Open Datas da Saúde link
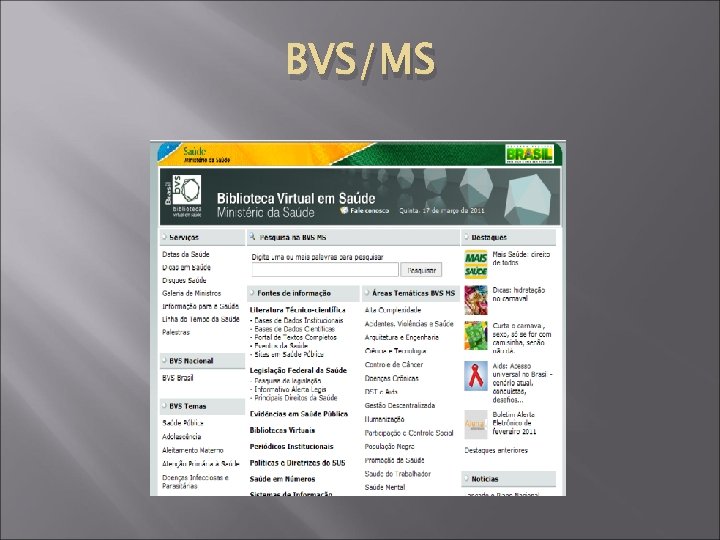The height and width of the screenshot is (540, 720). [186, 254]
